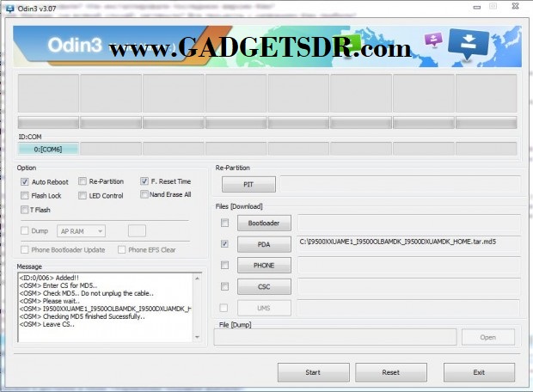Toggle the Auto Reboot checkbox
This screenshot has height=392, width=533.
[24, 181]
